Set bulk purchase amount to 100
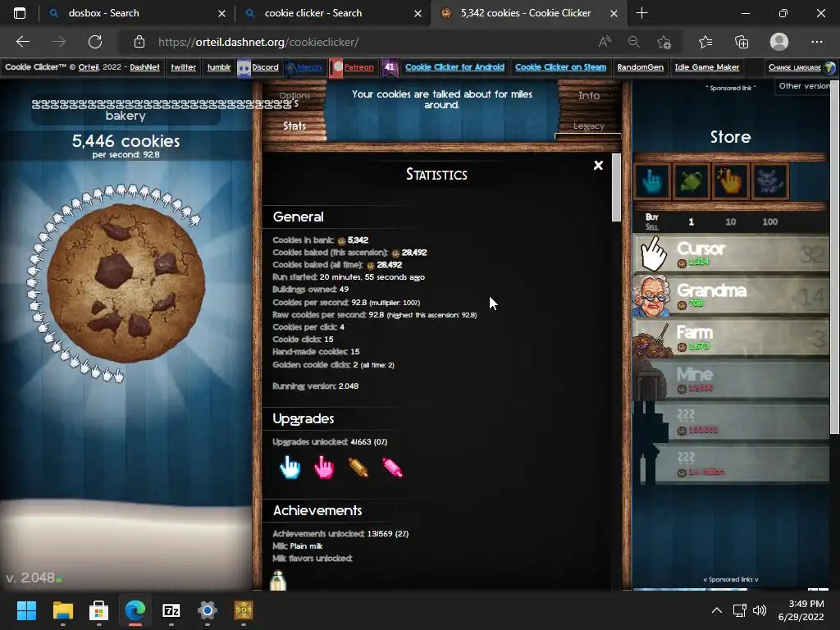This screenshot has height=630, width=840. coord(769,221)
